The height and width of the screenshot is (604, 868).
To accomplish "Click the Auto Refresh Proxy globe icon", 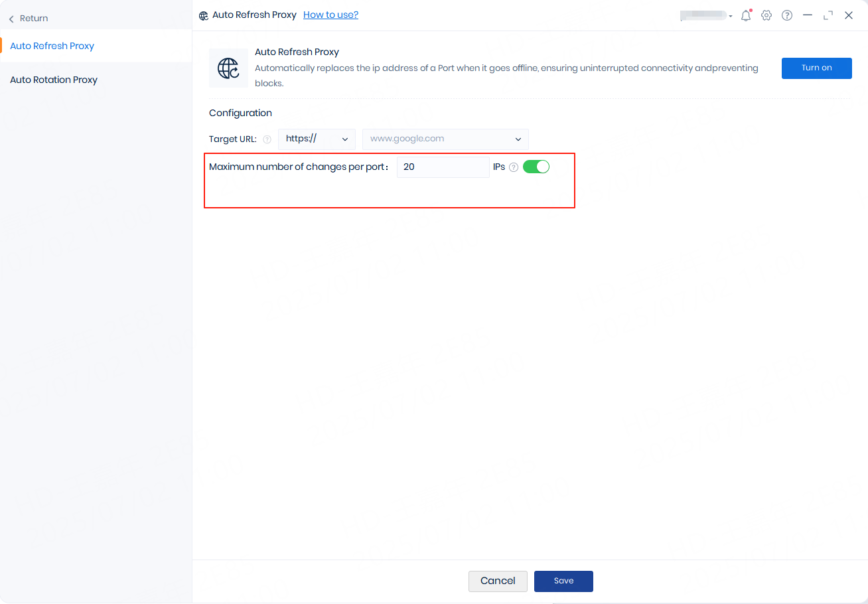I will [x=228, y=68].
